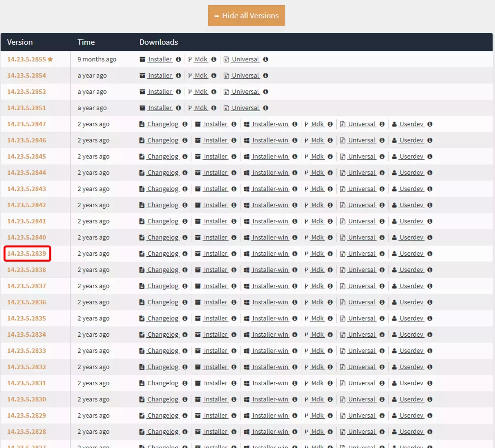Viewport: 495px width, 448px height.
Task: Download Installer for version 14.23.5.2855
Action: coord(160,59)
